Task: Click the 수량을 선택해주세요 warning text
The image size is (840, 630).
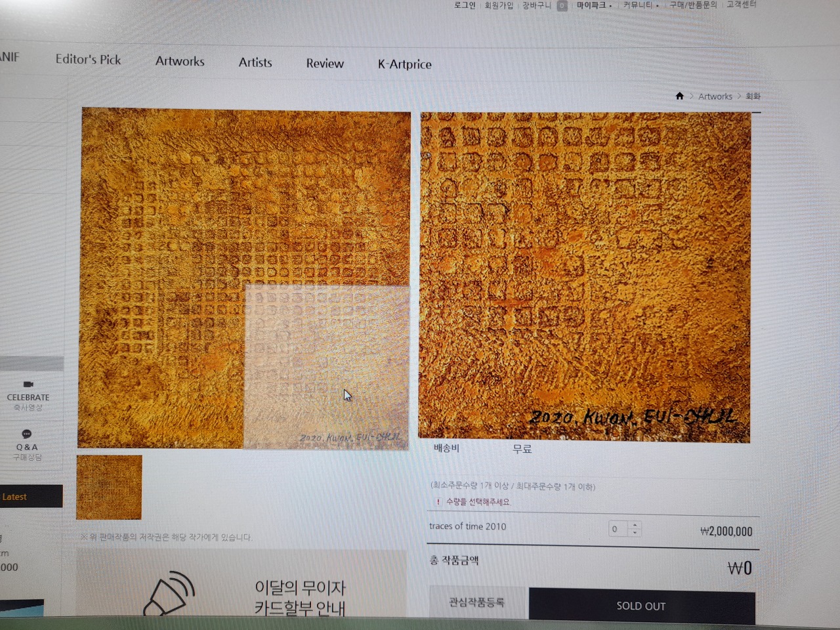Action: pos(478,502)
